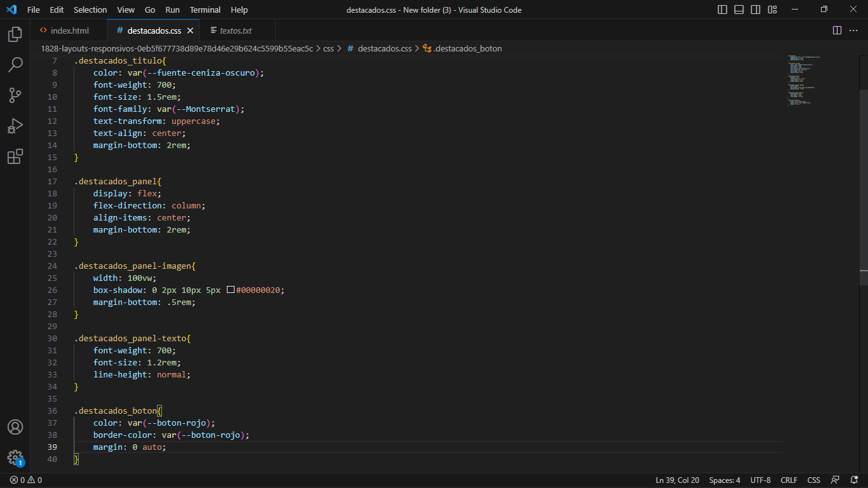
Task: Change end of line sequence CRLF
Action: [789, 480]
